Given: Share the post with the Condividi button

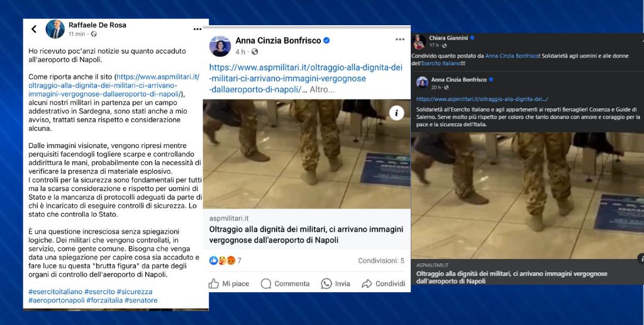Looking at the screenshot, I should pos(384,283).
